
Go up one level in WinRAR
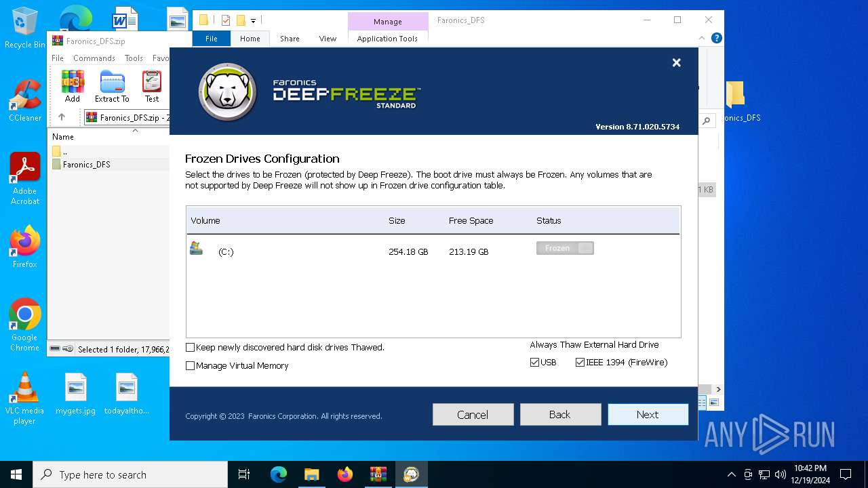[x=62, y=117]
